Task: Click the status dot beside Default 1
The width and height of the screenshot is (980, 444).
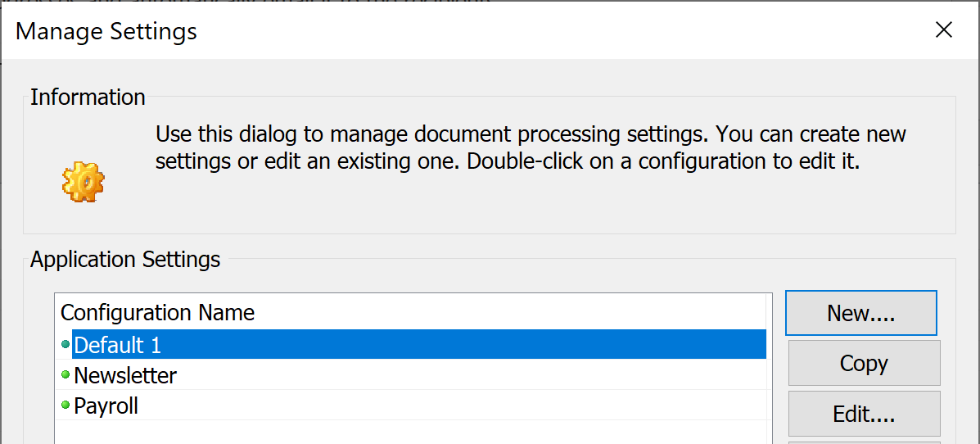Action: pyautogui.click(x=65, y=345)
